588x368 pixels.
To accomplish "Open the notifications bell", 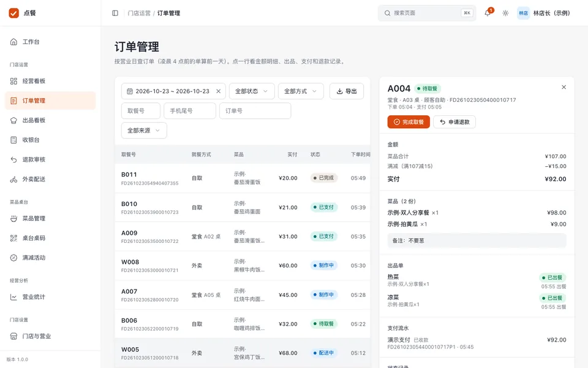I will [488, 13].
